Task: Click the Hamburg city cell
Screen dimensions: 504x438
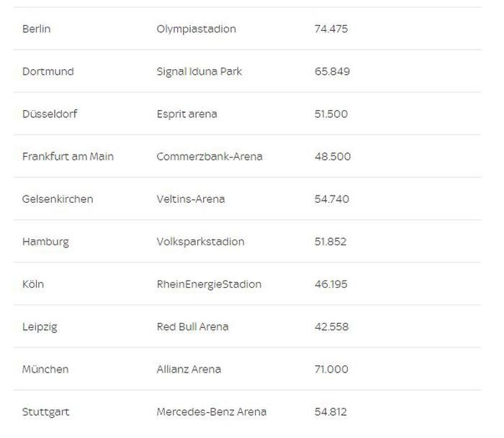Action: click(x=45, y=241)
